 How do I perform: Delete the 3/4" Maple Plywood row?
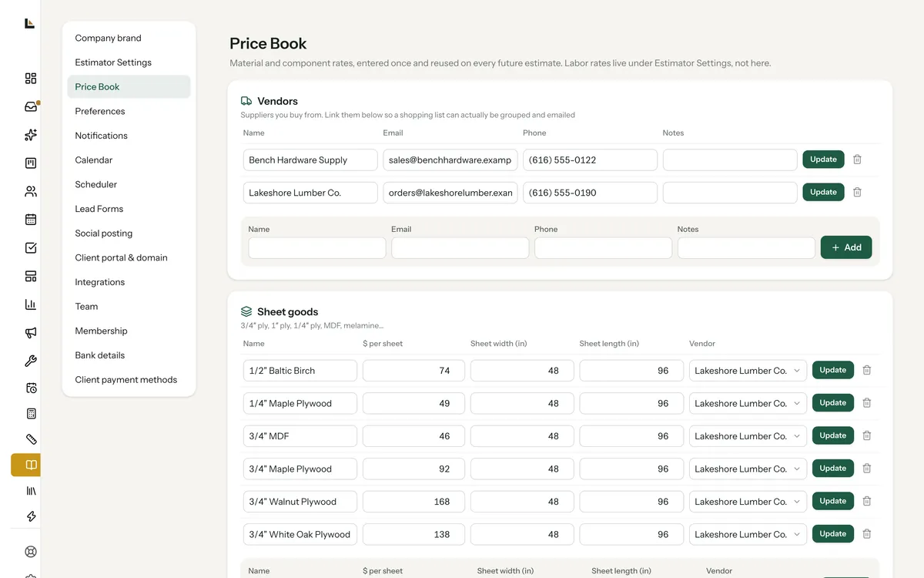click(x=866, y=469)
